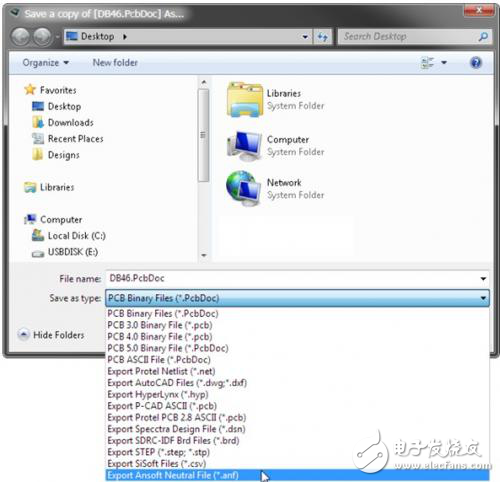
Task: Click the search magnifier icon
Action: (x=483, y=36)
